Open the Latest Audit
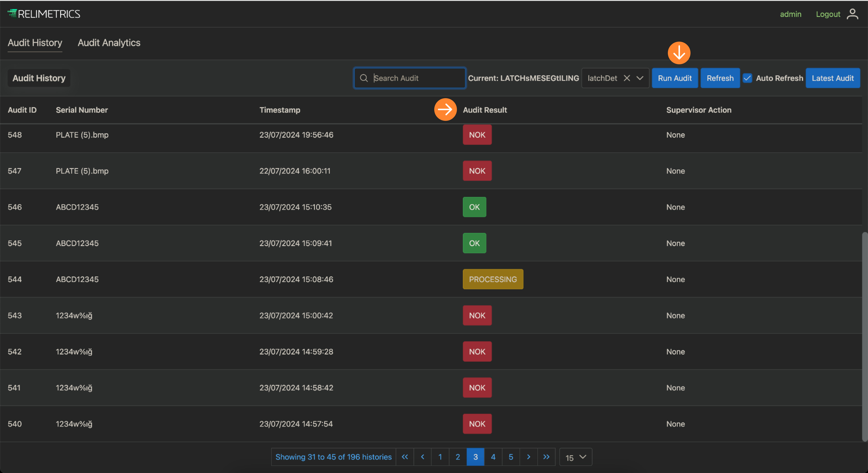 pyautogui.click(x=832, y=78)
